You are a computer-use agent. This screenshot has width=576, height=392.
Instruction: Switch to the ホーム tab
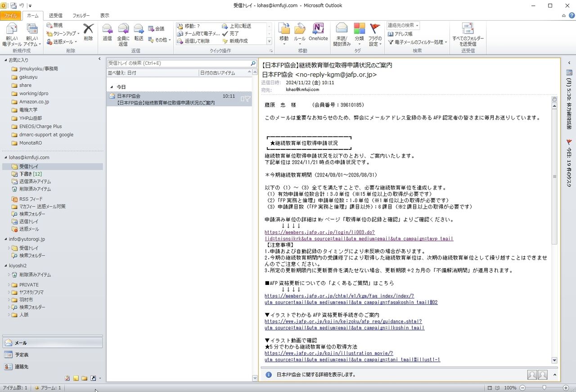point(33,15)
